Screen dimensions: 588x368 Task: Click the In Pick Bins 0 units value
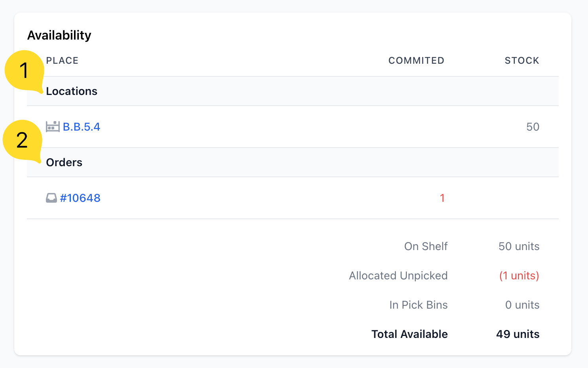coord(522,305)
